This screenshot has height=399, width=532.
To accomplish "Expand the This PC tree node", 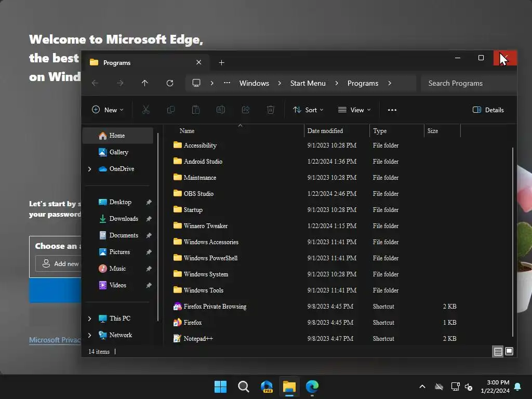I will point(89,318).
